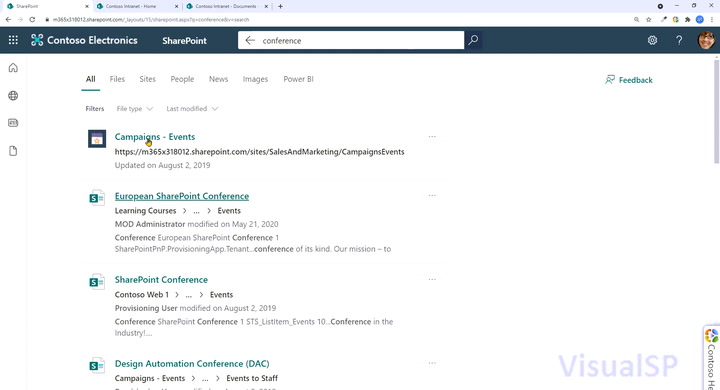Open the help question mark icon
Image resolution: width=720 pixels, height=390 pixels.
679,40
